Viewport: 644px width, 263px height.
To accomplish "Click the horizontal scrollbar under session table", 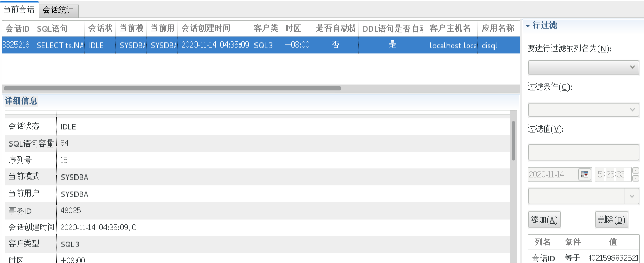I will point(172,88).
